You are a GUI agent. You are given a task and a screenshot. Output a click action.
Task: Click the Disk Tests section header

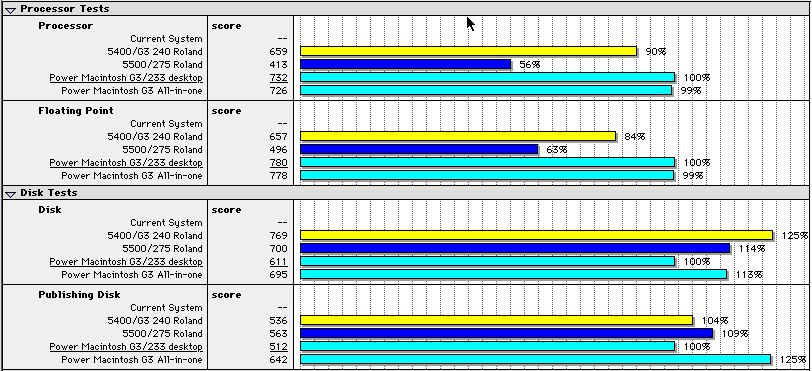(49, 193)
